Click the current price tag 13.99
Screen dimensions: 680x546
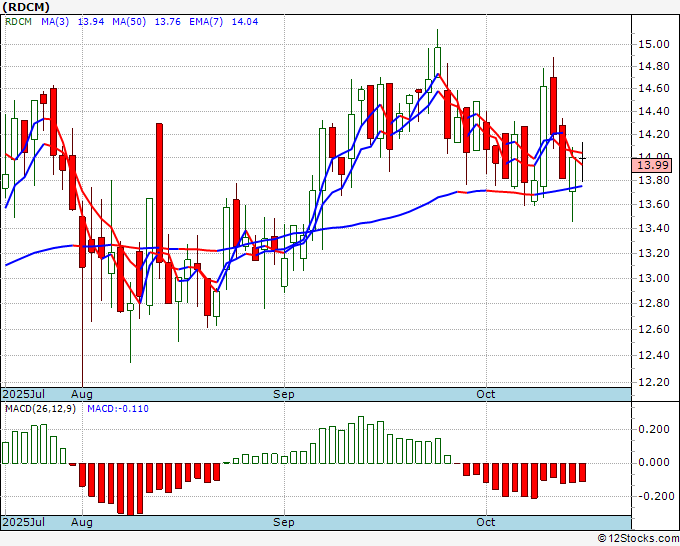click(x=652, y=165)
